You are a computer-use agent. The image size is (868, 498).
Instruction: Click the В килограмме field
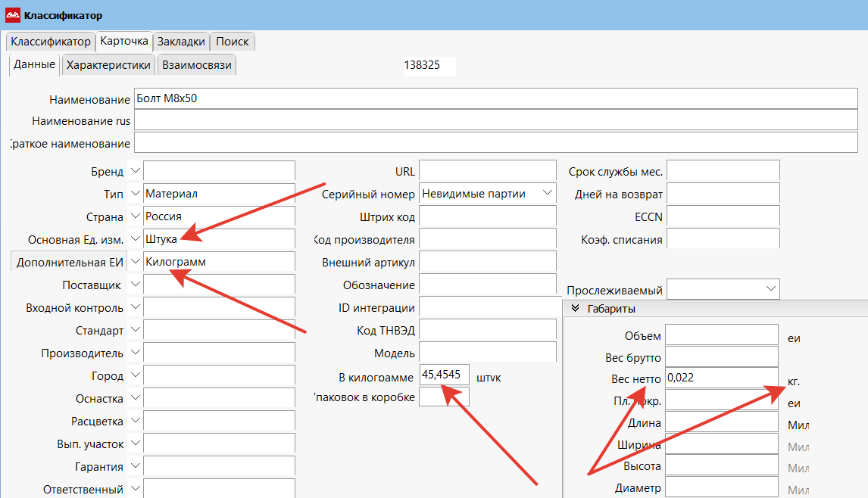(x=445, y=375)
